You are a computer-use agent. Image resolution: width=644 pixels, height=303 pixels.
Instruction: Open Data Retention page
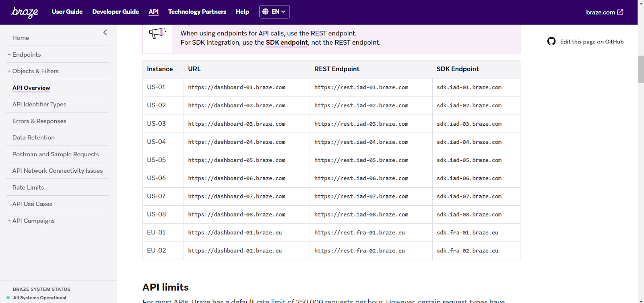[x=33, y=137]
